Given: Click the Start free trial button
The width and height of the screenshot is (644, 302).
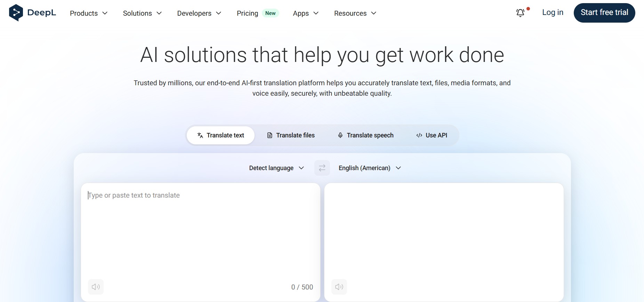Looking at the screenshot, I should pos(604,13).
